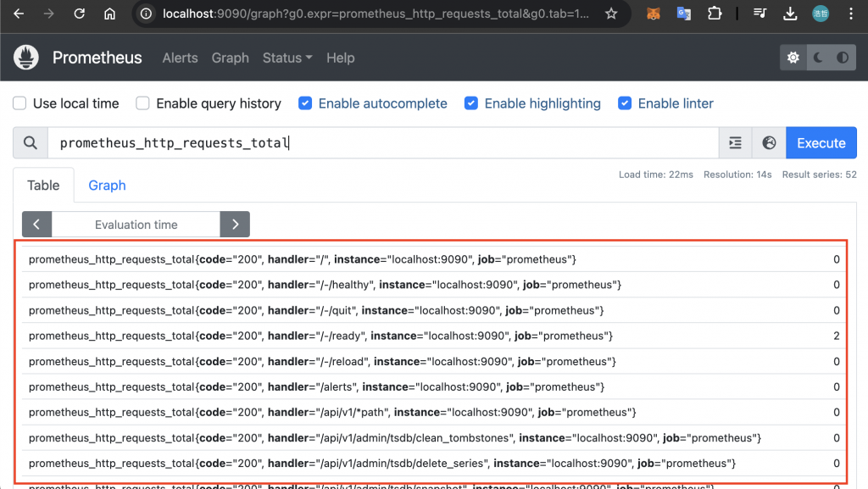The width and height of the screenshot is (868, 489).
Task: Reload the current page
Action: point(79,14)
